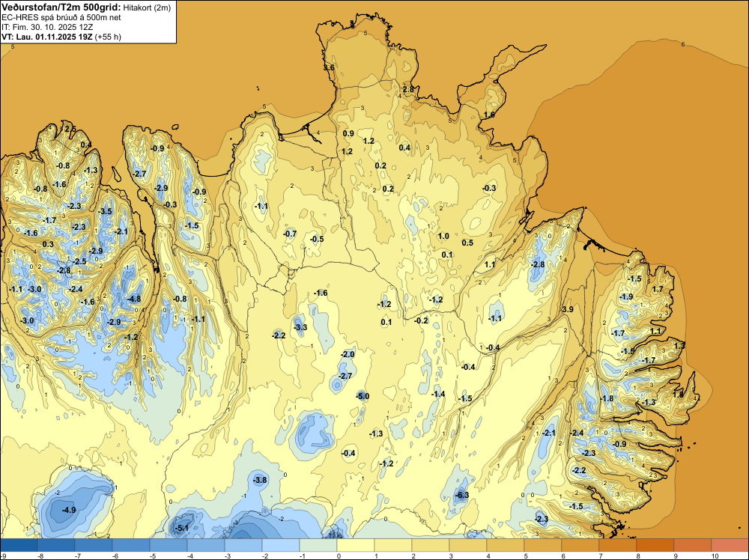Image resolution: width=749 pixels, height=560 pixels.
Task: Click the -1.4 temperature value
Action: [438, 394]
